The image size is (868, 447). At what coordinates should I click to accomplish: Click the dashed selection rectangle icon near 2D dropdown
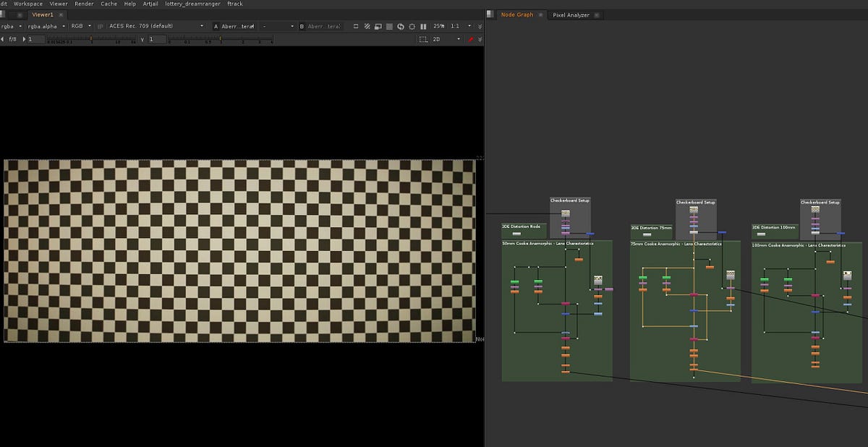click(423, 39)
